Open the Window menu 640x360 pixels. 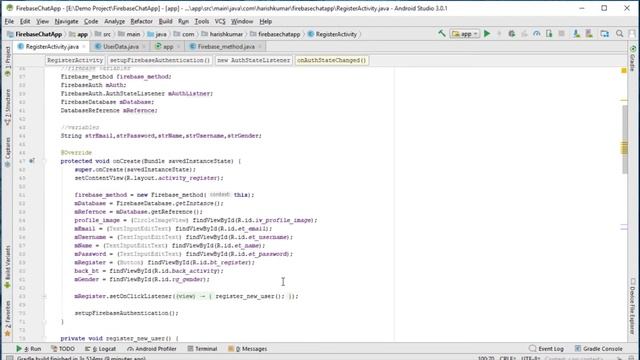click(x=242, y=21)
